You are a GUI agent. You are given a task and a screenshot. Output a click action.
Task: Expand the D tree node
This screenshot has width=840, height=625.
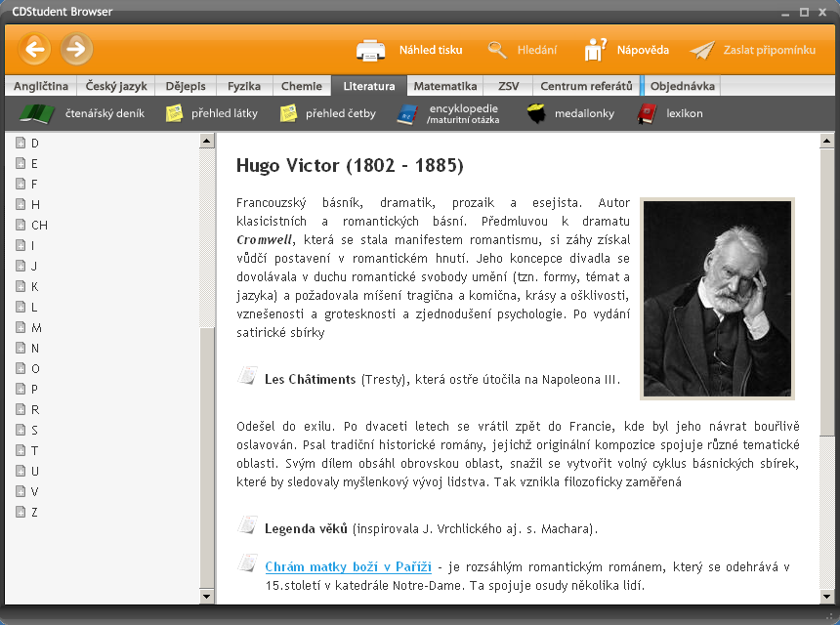tap(21, 143)
